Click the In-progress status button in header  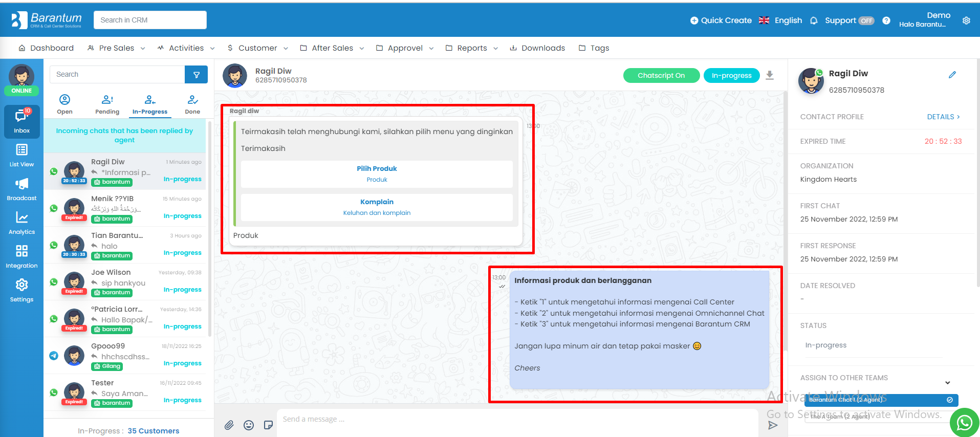731,75
